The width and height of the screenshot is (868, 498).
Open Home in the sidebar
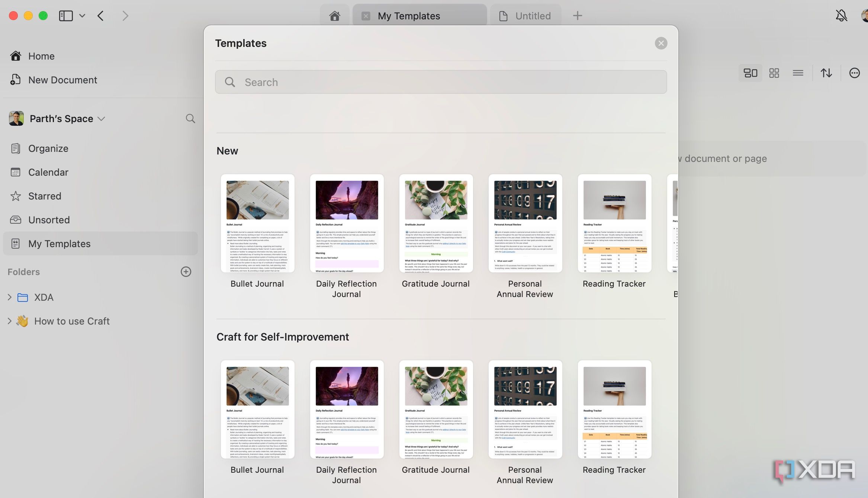(x=100, y=56)
